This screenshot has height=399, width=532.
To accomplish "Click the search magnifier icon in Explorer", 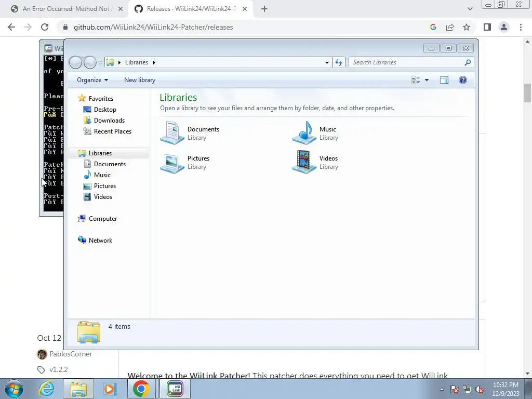I will point(468,62).
